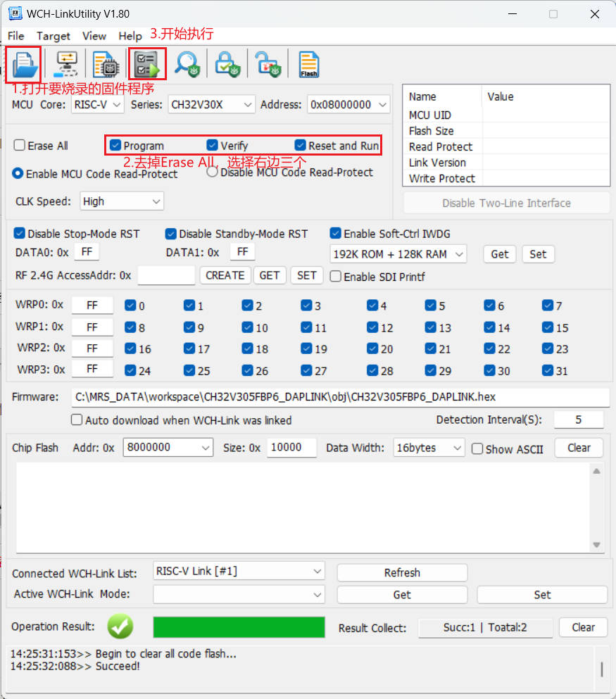Click the magnifier Verify toolbar icon
The width and height of the screenshot is (616, 699).
tap(187, 64)
